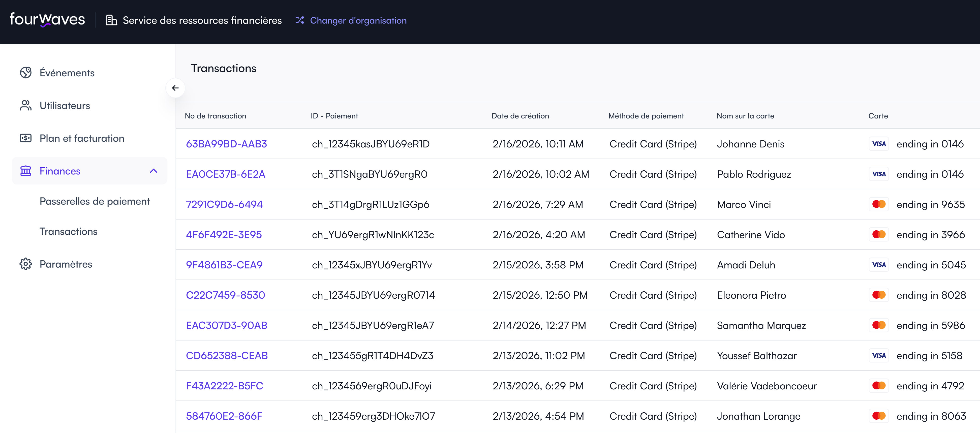Screen dimensions: 980x433
Task: Collapse the Finances section chevron
Action: click(x=154, y=171)
